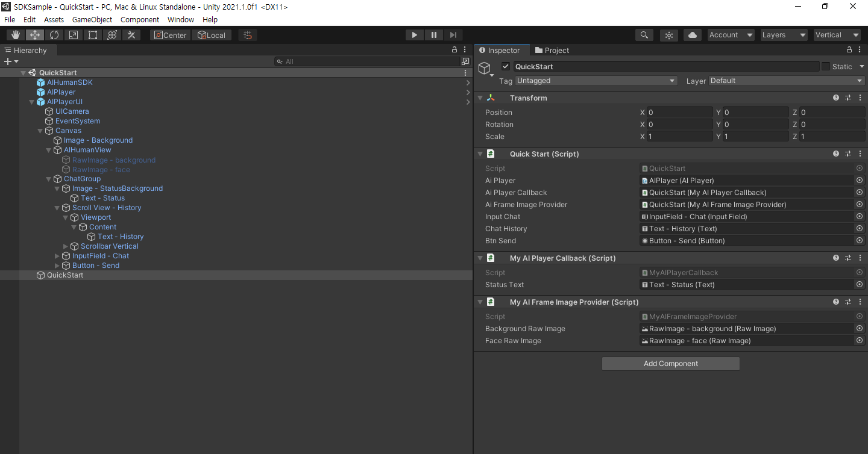Open the Layer dropdown
Viewport: 868px width, 454px height.
pyautogui.click(x=787, y=81)
